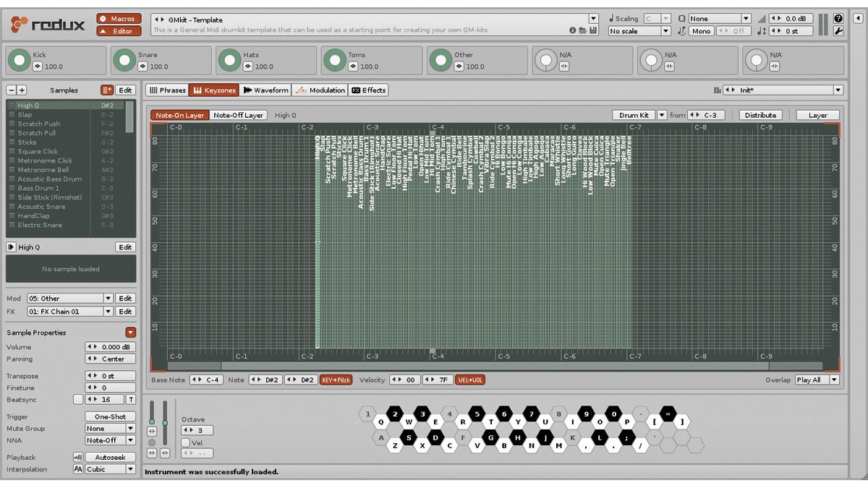Play the High Q sample preview icon
868x488 pixels.
pos(12,247)
